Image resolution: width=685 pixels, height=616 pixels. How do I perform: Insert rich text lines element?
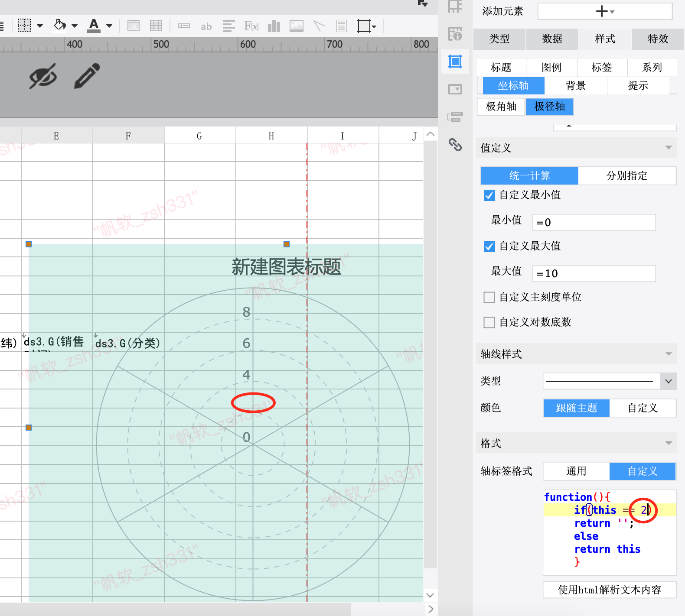click(x=229, y=26)
